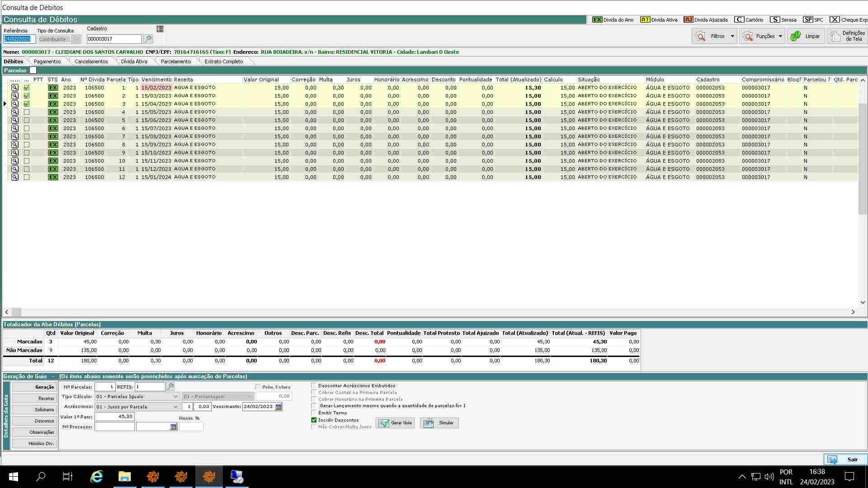Click the Gerar Guia button
Screen dimensions: 868x488
coord(395,423)
